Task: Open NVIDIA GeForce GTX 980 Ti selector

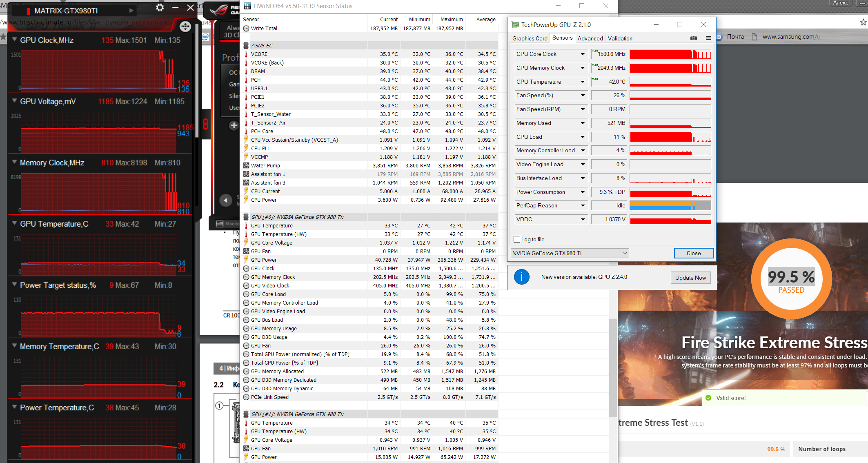Action: [x=570, y=253]
